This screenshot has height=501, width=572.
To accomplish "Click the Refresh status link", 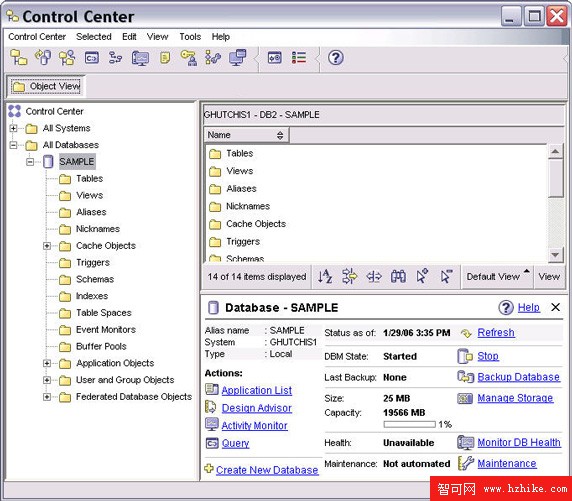I will 496,332.
